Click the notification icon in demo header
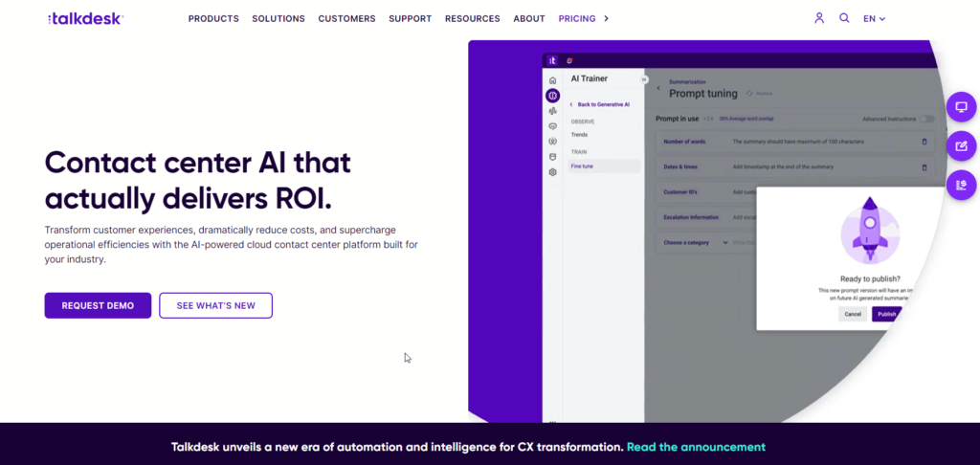The width and height of the screenshot is (980, 465). coord(569,60)
